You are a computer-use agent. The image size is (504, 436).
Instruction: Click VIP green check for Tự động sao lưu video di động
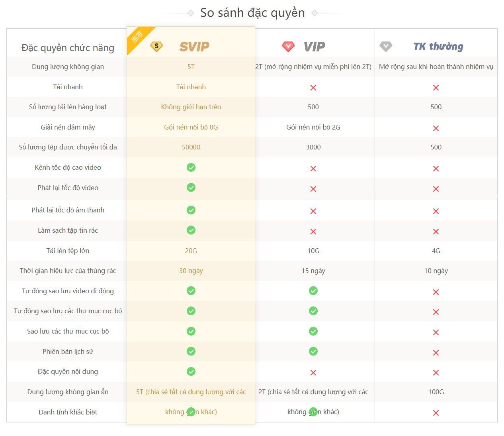point(313,291)
